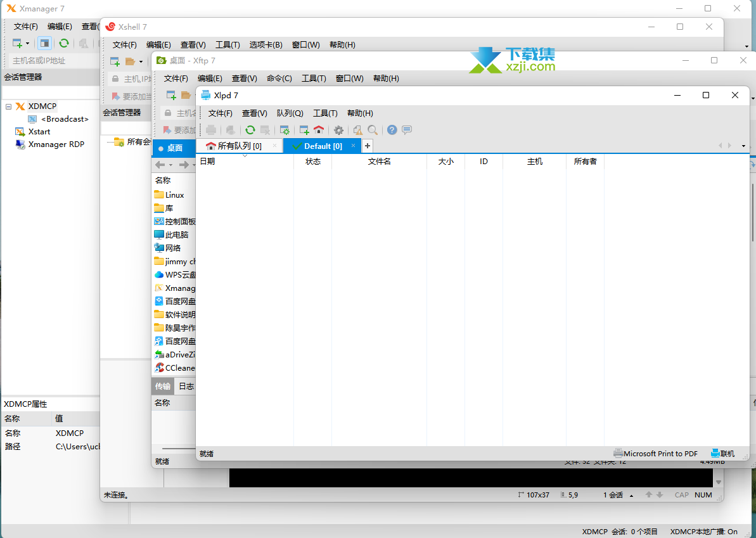Click the queue properties icon with green gear

point(285,130)
